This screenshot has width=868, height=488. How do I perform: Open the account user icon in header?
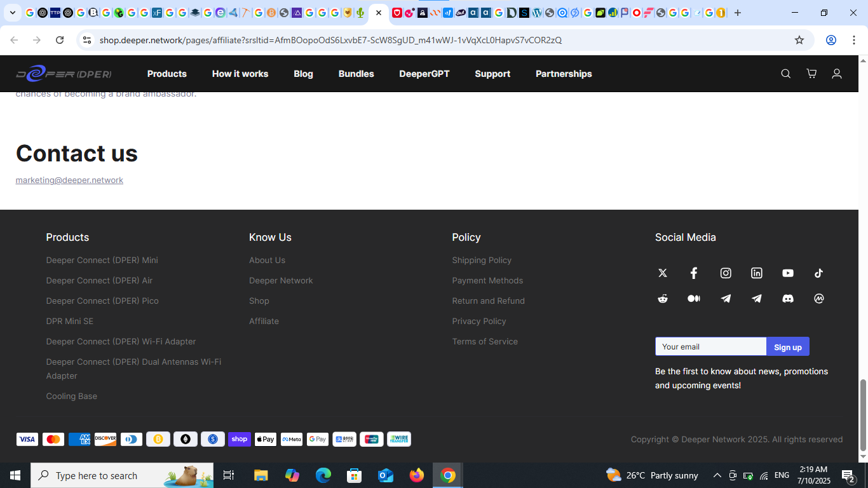coord(837,74)
